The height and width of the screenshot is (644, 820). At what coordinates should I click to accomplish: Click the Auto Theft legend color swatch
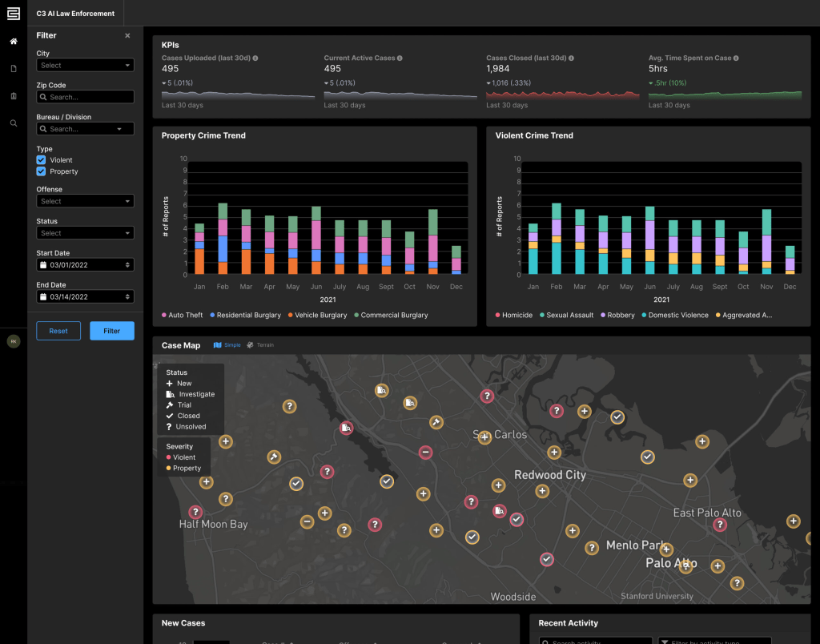click(x=165, y=316)
